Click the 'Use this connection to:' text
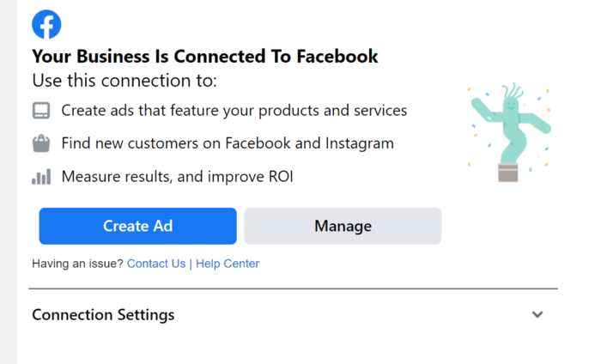 (124, 82)
